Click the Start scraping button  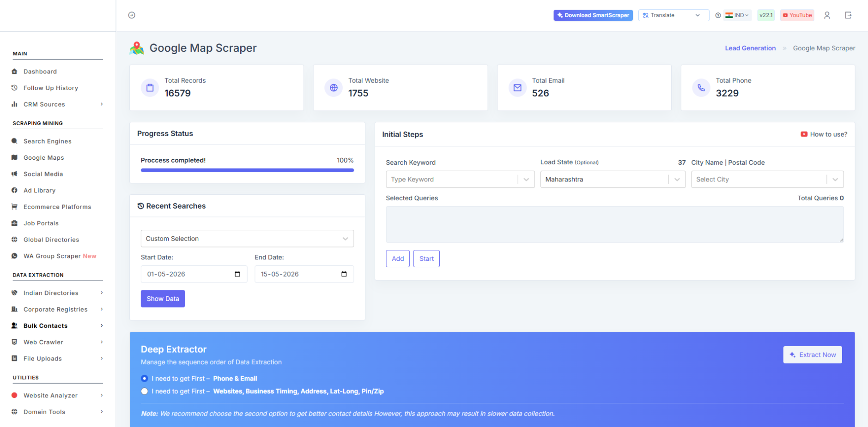[x=426, y=259]
